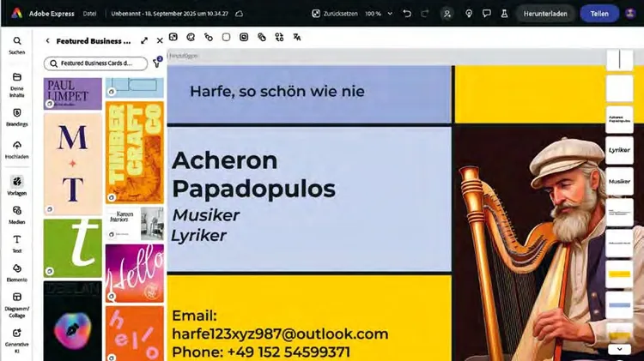Open the Elemente shapes panel
Image resolution: width=644 pixels, height=361 pixels.
pos(17,273)
